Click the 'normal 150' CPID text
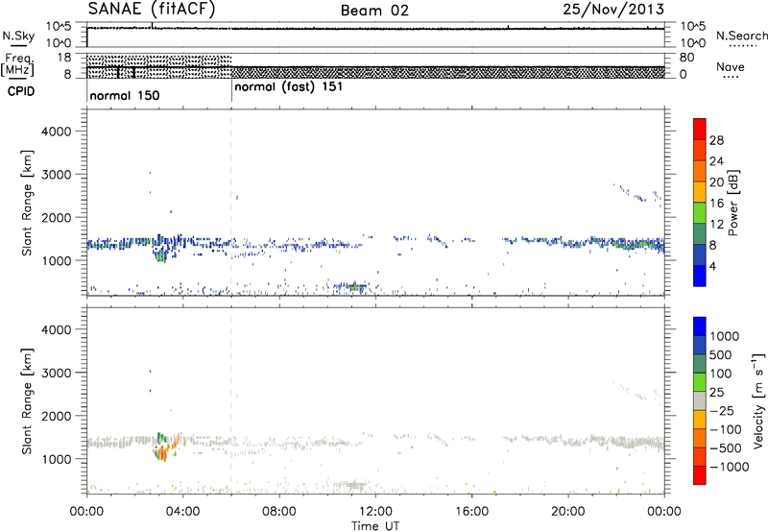 pyautogui.click(x=125, y=95)
